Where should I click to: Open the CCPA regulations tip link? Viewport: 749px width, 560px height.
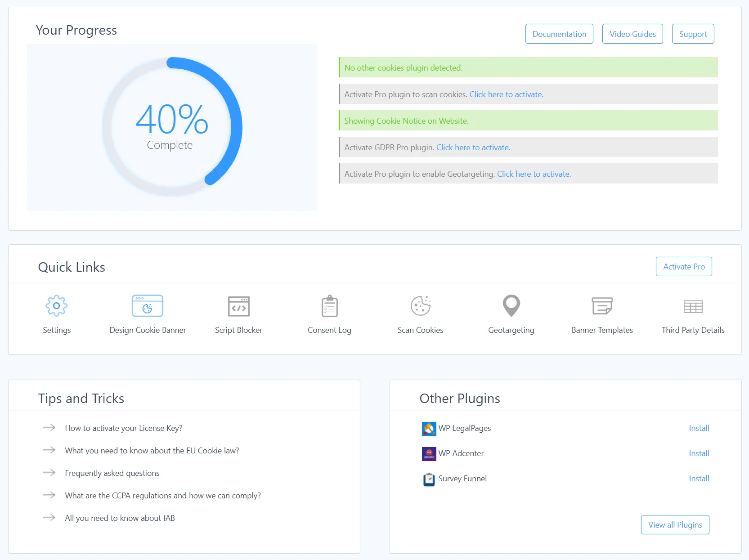163,496
